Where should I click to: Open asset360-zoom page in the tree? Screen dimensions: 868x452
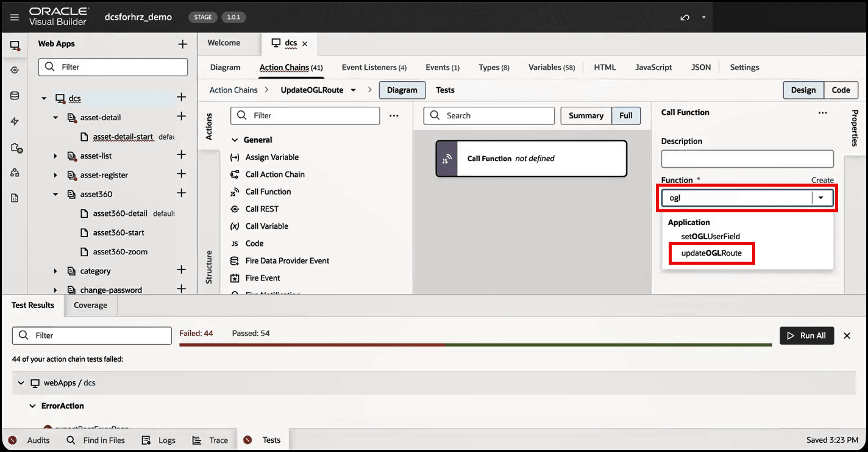pos(120,251)
